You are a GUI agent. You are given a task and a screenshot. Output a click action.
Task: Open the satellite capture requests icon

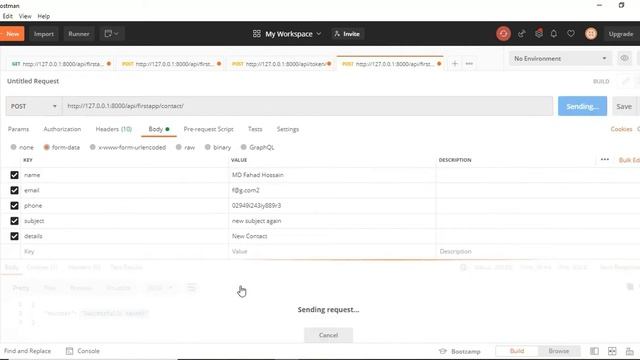tap(521, 34)
